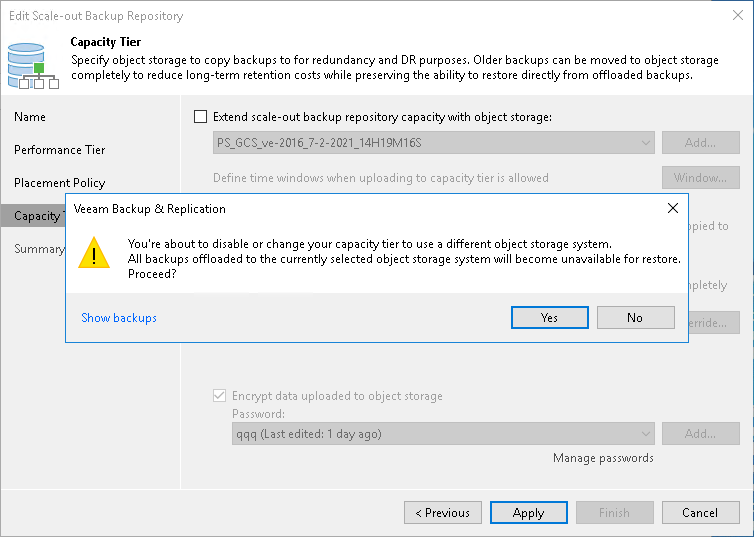Go to the Name step
The width and height of the screenshot is (754, 537).
pos(30,117)
